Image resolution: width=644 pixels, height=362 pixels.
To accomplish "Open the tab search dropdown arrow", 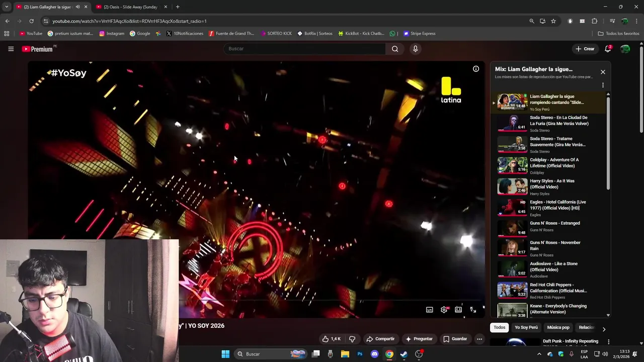I will [6, 7].
